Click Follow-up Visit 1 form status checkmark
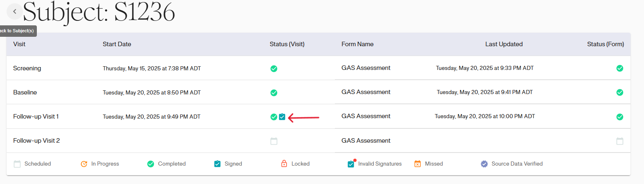Image resolution: width=644 pixels, height=184 pixels. [x=619, y=117]
